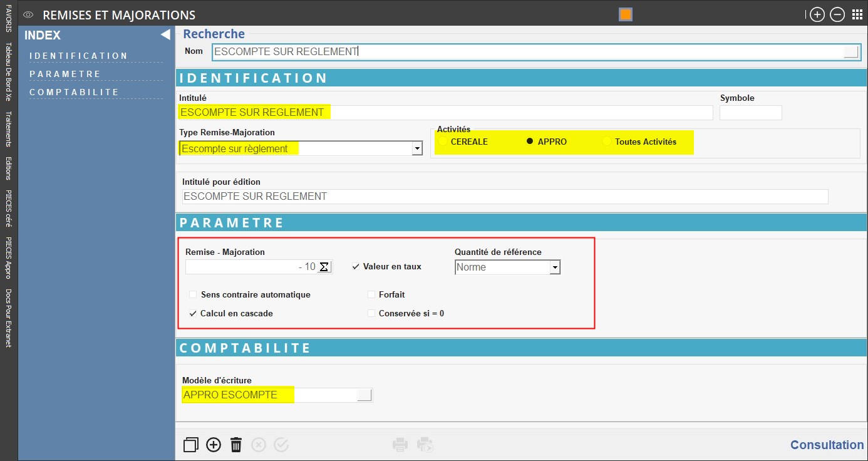Click the orange square color indicator

click(x=625, y=14)
